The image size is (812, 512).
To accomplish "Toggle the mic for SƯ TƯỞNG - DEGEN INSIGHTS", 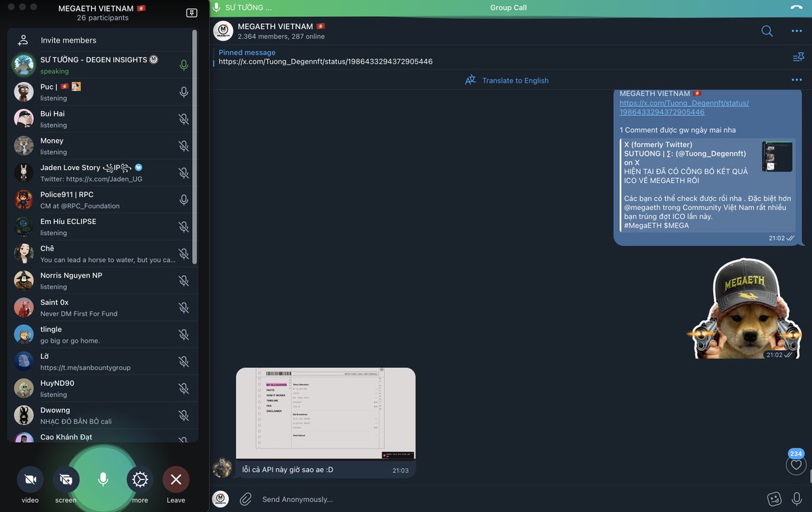I will click(183, 65).
